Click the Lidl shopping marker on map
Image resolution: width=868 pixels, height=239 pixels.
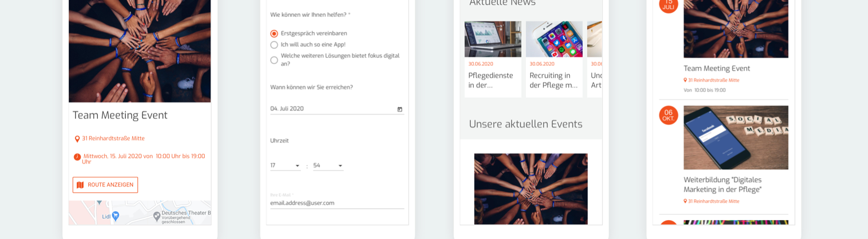(x=115, y=216)
